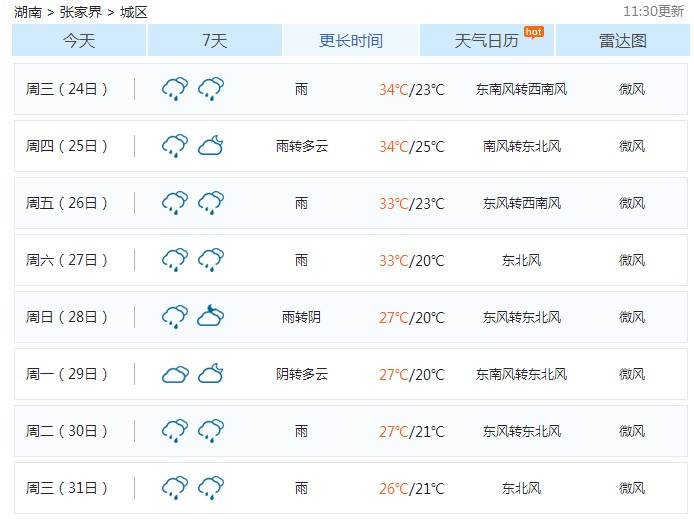Switch to the 雷达图 tab
The height and width of the screenshot is (519, 694).
coord(622,40)
